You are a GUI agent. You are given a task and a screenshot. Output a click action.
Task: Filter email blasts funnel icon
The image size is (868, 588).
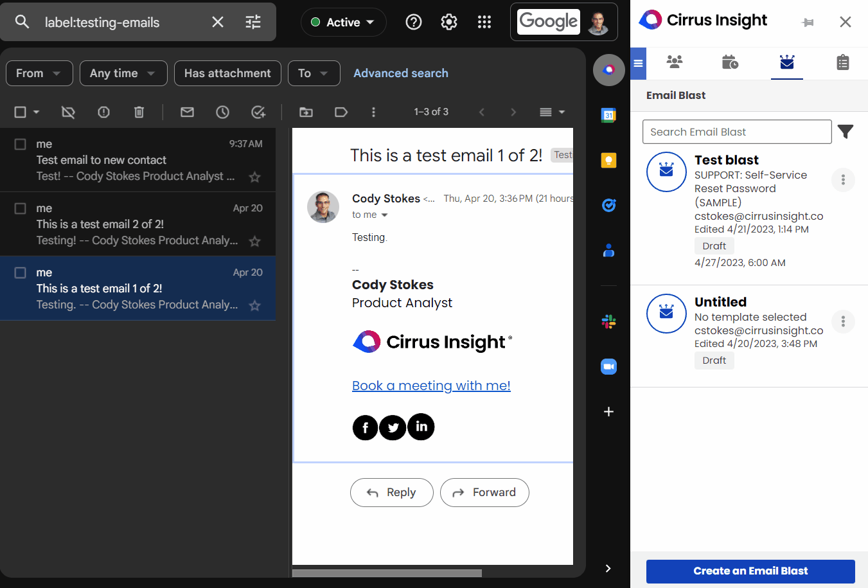pyautogui.click(x=846, y=132)
